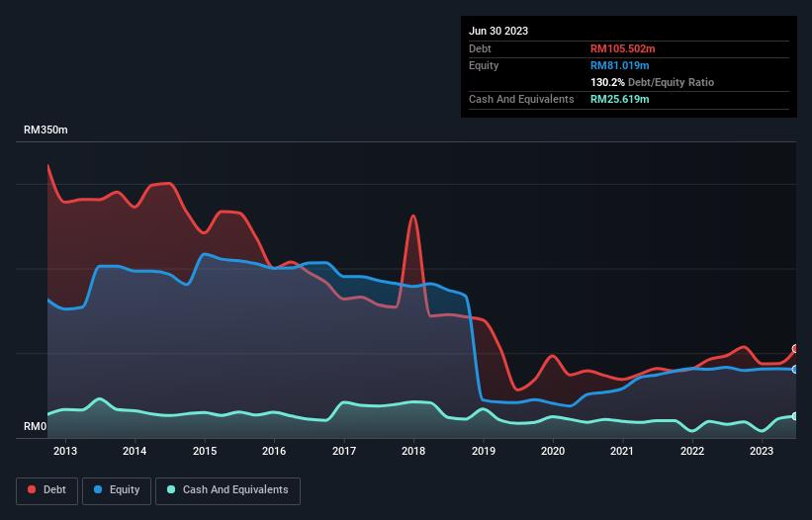Click the RM0 y-axis label
Screen dimensions: 812x520
coord(36,427)
